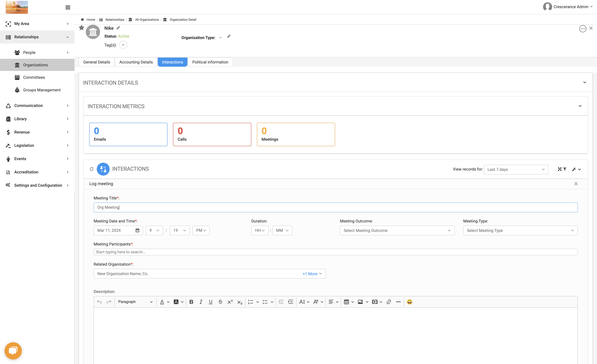Screen dimensions: 597x364
Task: Switch to General Details tab
Action: point(97,62)
